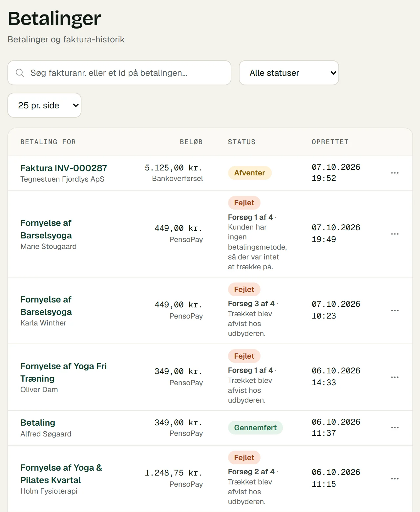Click Fejlet badge in Marie Stougaard row
This screenshot has height=512, width=420.
click(x=244, y=203)
